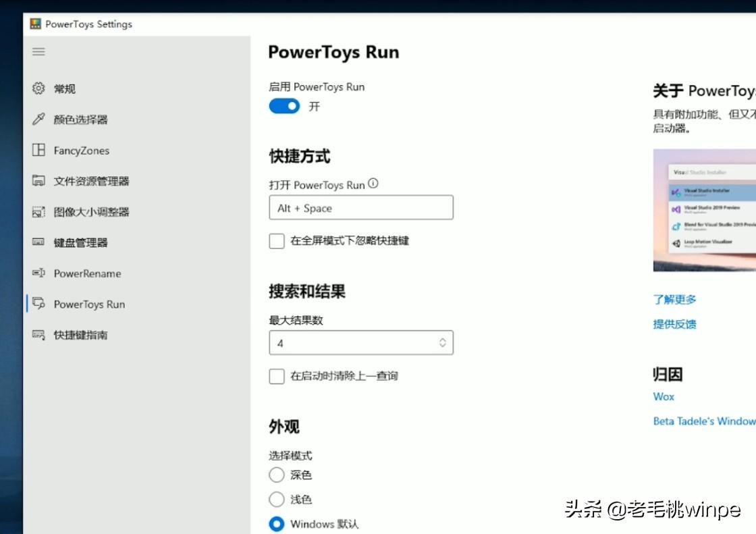Viewport: 756px width, 534px height.
Task: Check 在启动时清除上一查询
Action: [277, 376]
